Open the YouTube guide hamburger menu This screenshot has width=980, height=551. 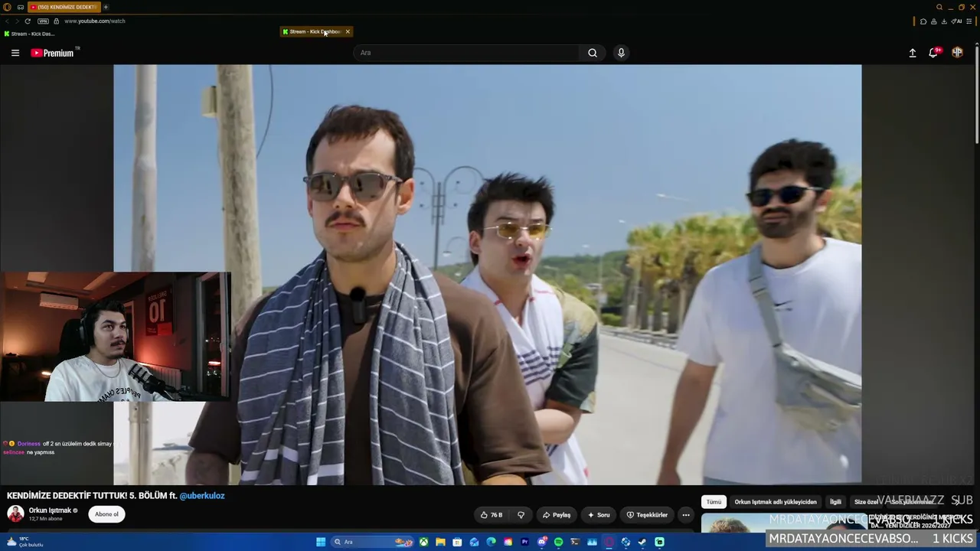15,53
